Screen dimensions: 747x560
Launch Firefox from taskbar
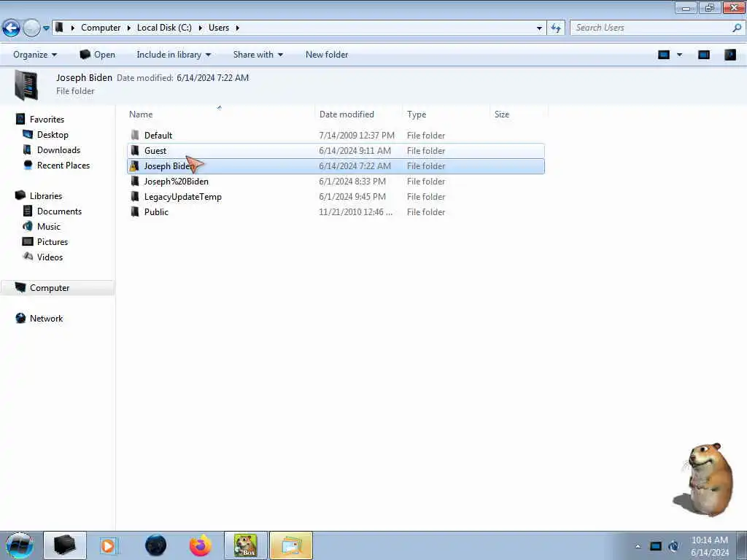coord(201,545)
